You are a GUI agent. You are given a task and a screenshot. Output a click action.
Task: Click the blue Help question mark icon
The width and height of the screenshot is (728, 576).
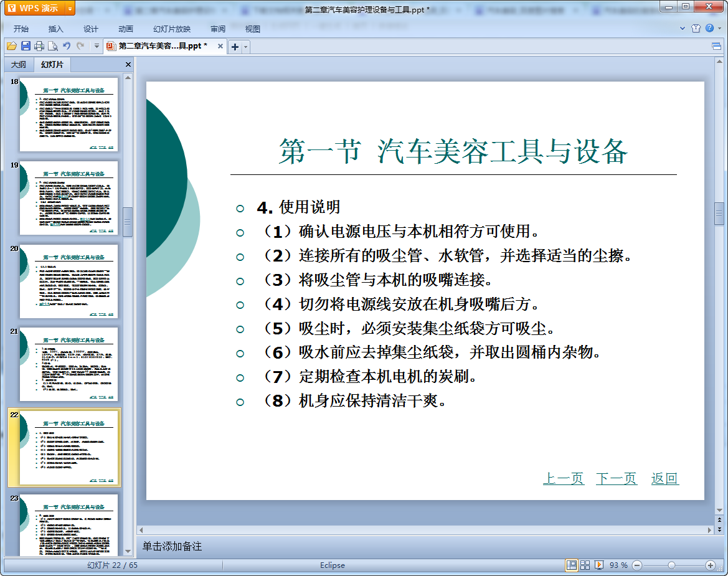click(709, 29)
